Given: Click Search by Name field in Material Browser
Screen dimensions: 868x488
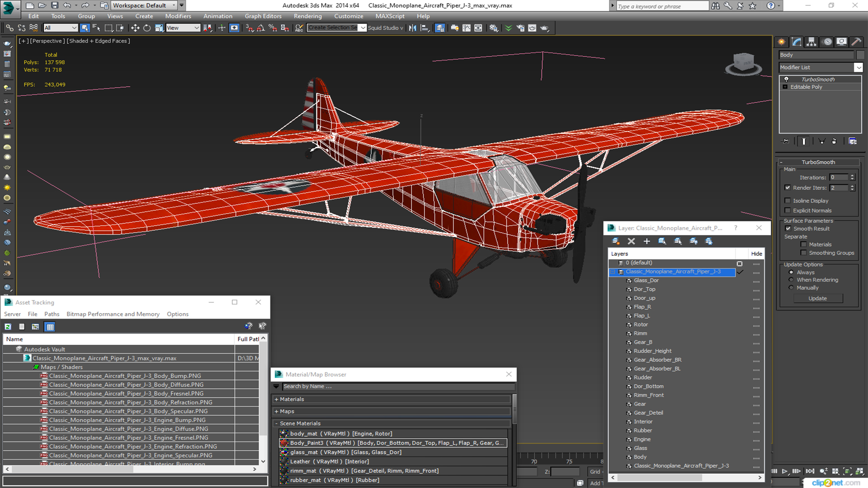Looking at the screenshot, I should 398,387.
